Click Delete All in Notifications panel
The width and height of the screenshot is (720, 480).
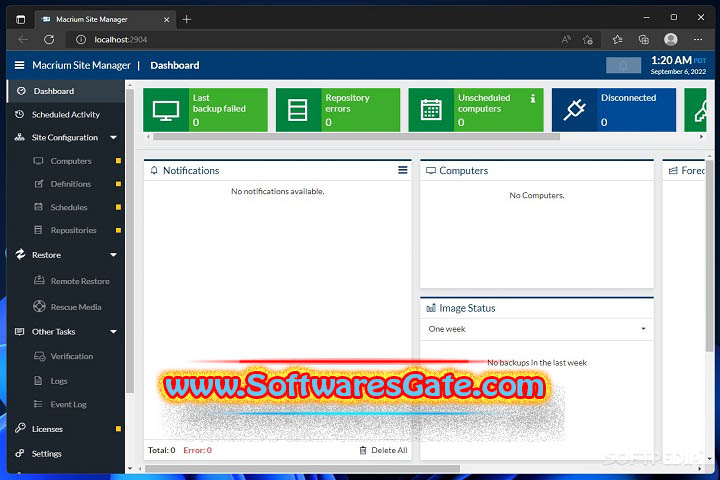point(383,450)
